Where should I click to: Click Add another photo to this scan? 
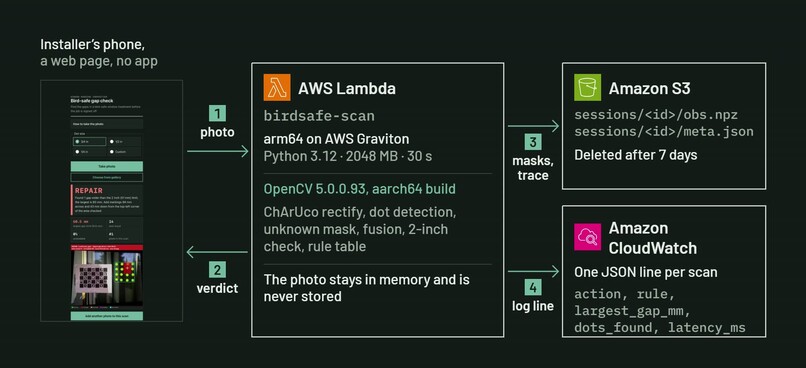tap(107, 316)
